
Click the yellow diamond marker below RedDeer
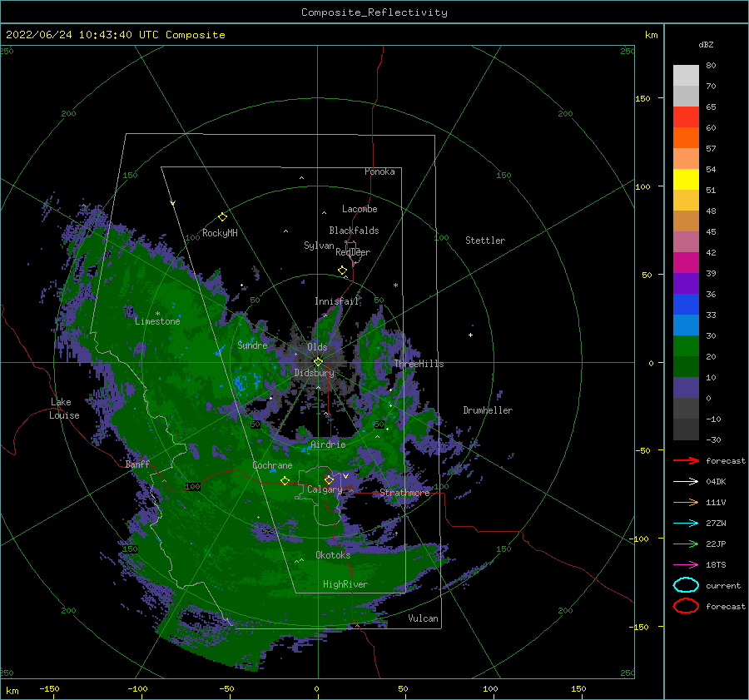pyautogui.click(x=343, y=271)
